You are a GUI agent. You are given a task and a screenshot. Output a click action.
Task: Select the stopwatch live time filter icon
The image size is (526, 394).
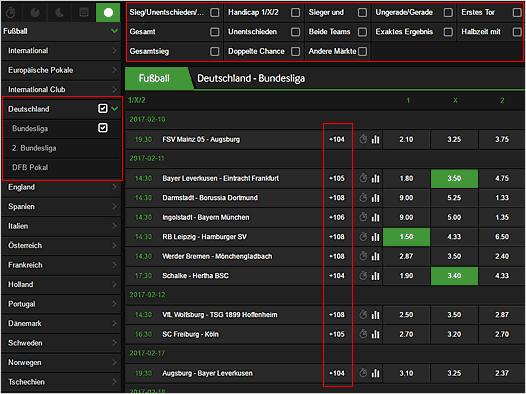click(x=11, y=12)
